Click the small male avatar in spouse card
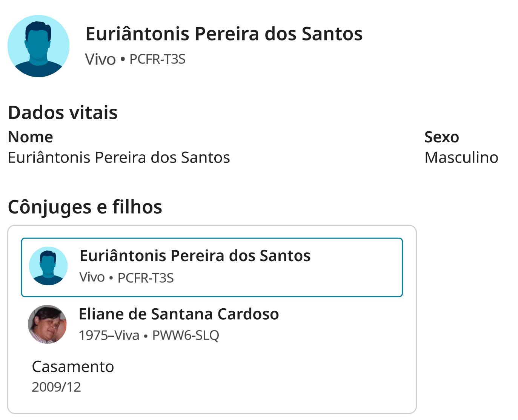518x420 pixels. [48, 266]
